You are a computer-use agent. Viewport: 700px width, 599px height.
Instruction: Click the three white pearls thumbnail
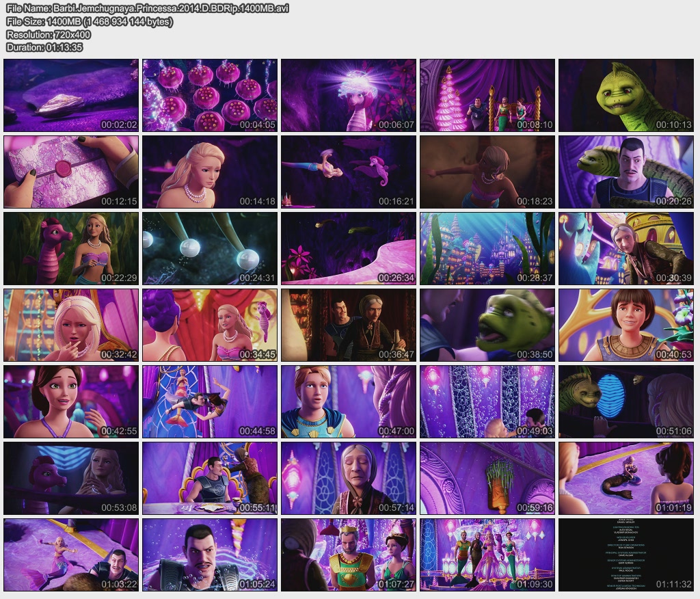coord(210,248)
